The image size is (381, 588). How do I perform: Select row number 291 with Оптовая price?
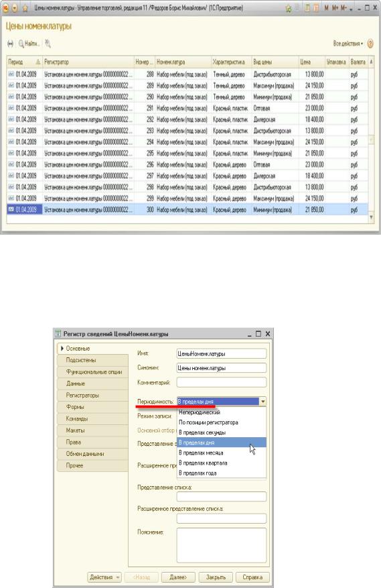(187, 108)
